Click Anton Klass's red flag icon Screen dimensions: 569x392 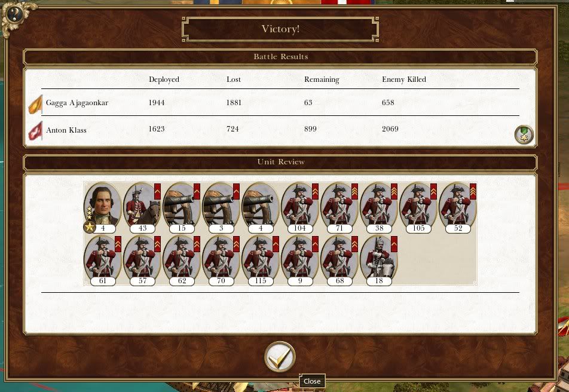pos(36,131)
